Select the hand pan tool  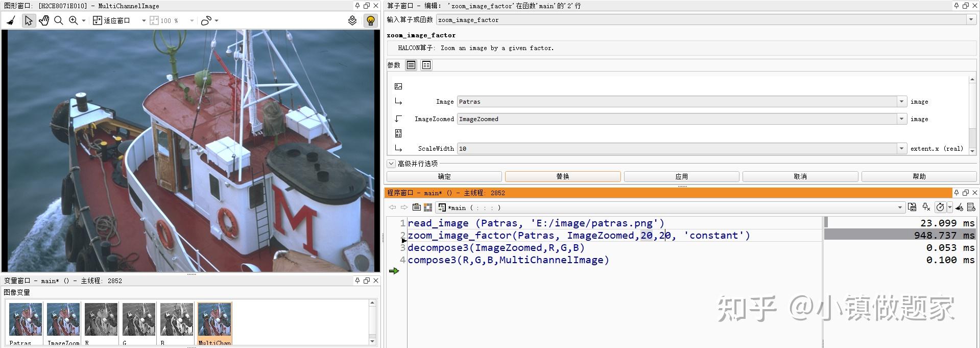(44, 20)
